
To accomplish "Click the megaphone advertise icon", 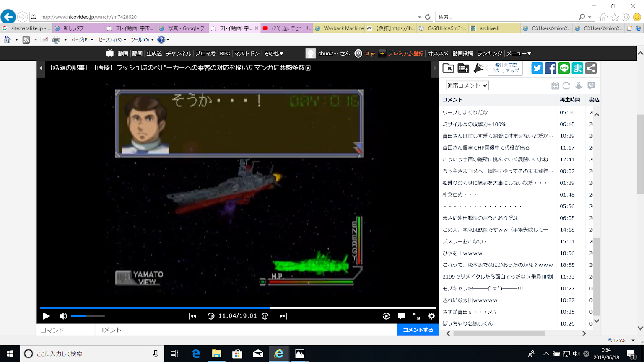I will [x=479, y=68].
